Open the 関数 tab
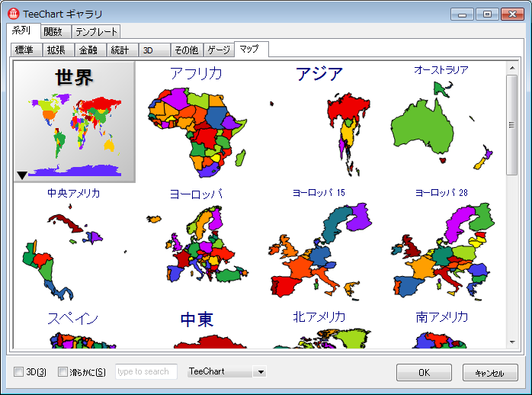 (54, 32)
